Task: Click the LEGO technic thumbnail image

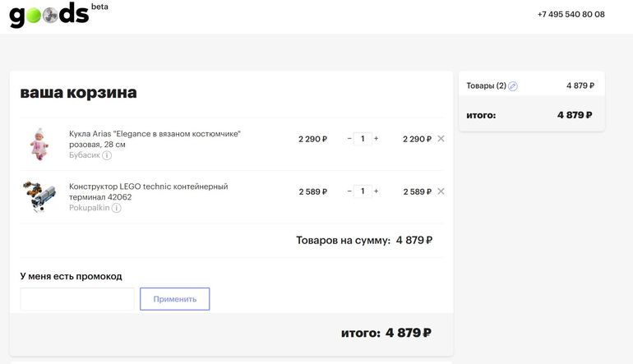Action: click(x=39, y=196)
